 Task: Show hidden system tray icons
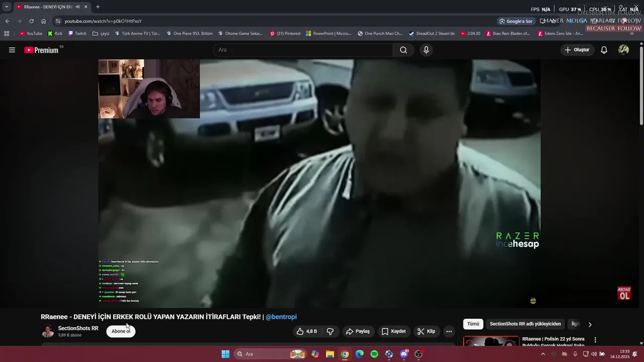click(542, 354)
